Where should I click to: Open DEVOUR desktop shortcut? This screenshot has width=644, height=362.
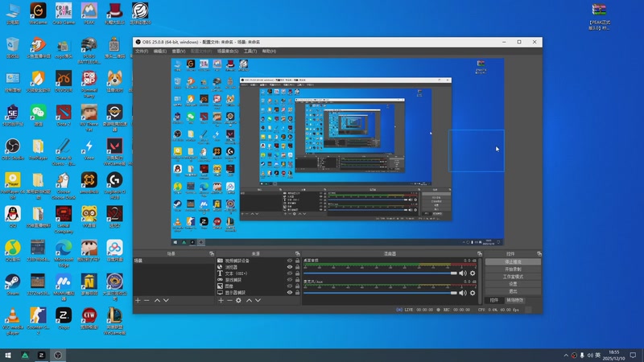click(x=64, y=81)
